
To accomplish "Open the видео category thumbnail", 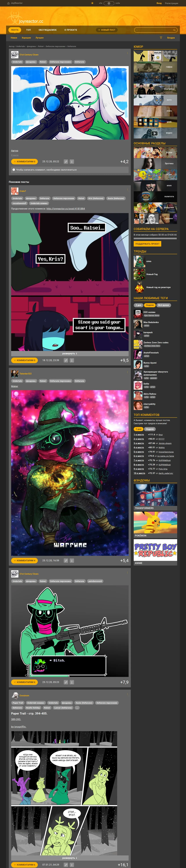I will tap(155, 133).
